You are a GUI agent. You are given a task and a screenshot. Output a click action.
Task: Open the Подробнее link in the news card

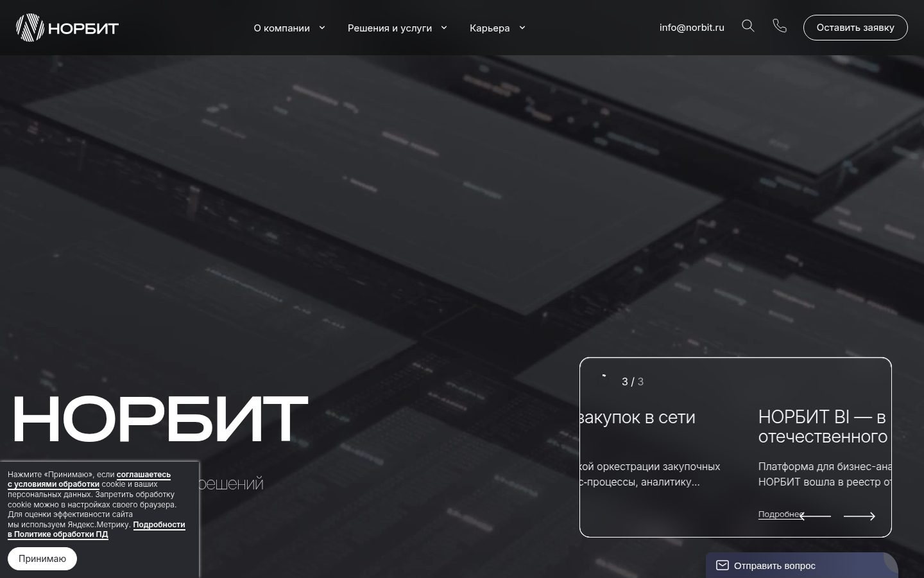[780, 514]
